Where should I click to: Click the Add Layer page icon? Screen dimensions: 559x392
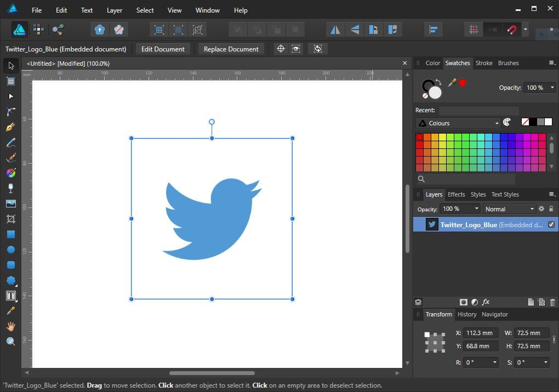tap(531, 302)
